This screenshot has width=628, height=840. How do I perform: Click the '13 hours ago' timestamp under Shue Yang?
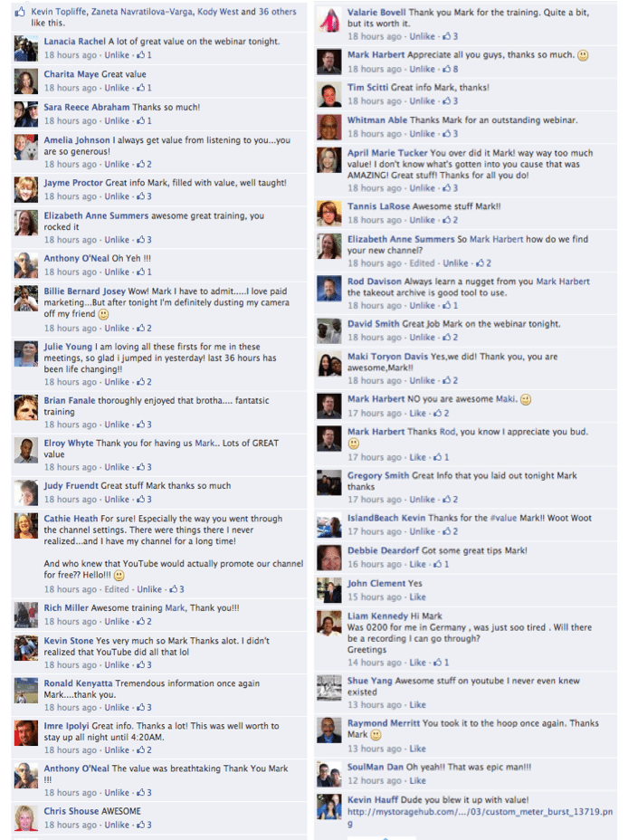coord(375,705)
